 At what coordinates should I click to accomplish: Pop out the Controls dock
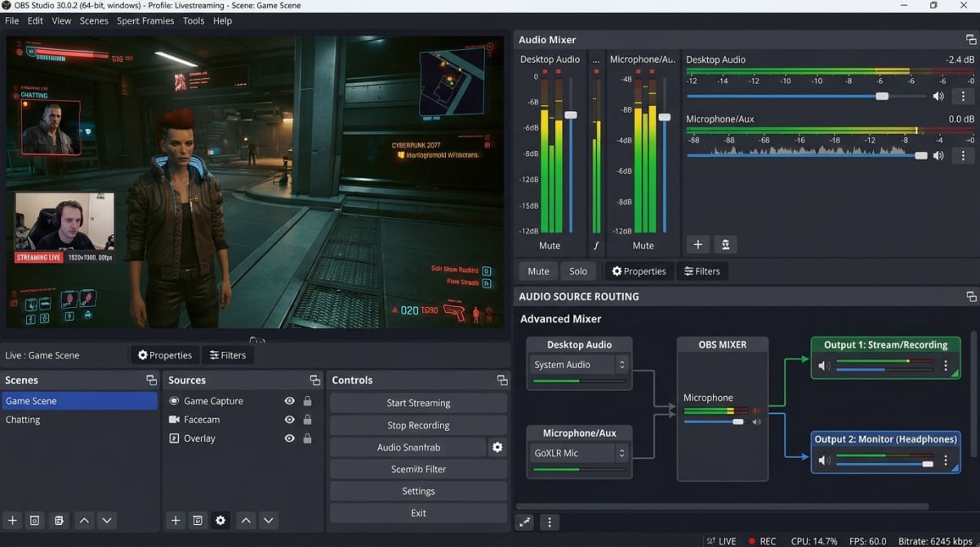point(502,380)
